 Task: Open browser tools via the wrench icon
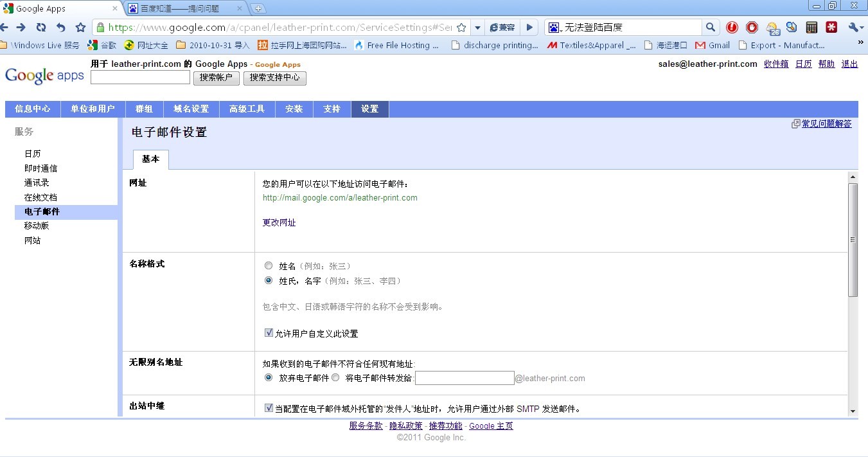pos(853,28)
